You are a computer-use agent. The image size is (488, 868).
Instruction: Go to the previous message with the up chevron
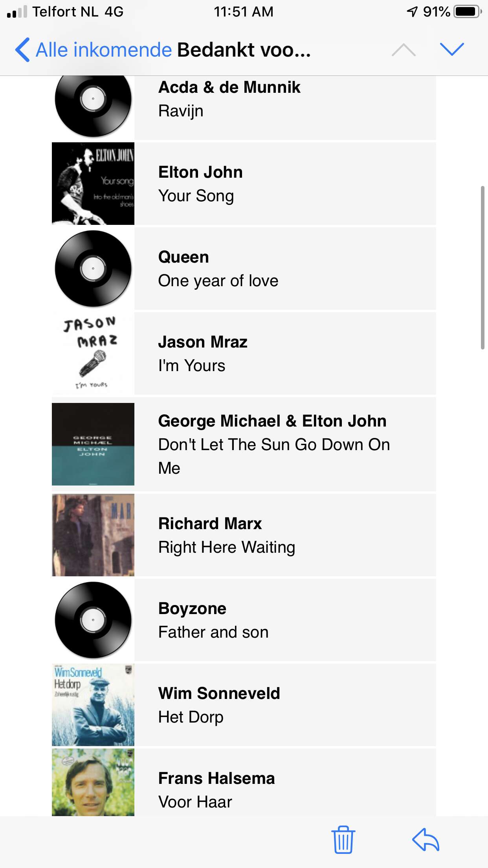(404, 50)
